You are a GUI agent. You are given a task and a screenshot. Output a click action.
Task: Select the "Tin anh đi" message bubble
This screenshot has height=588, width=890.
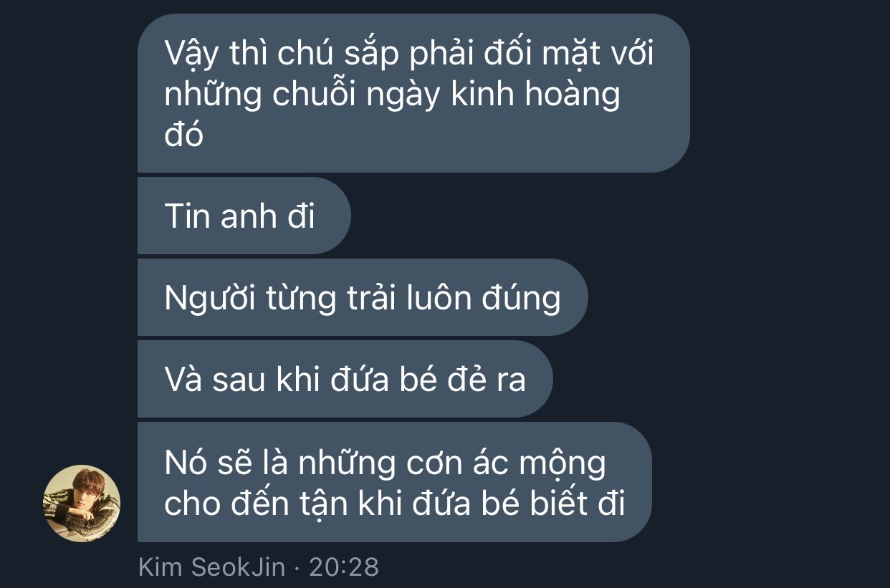pos(244,216)
